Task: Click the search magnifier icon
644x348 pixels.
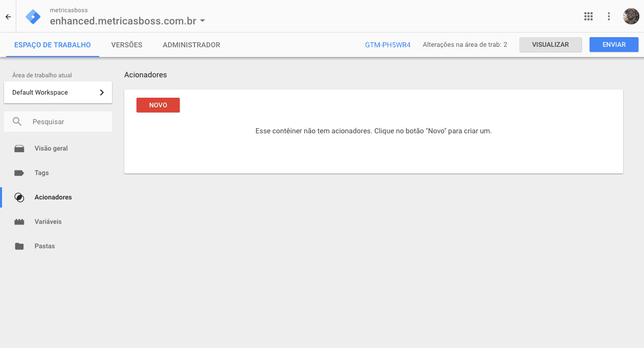Action: [x=17, y=122]
